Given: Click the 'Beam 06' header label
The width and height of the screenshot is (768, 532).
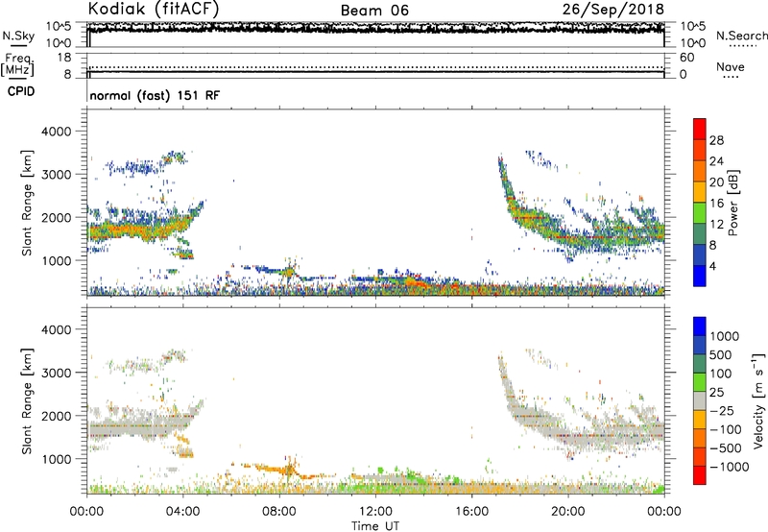Looking at the screenshot, I should click(374, 11).
